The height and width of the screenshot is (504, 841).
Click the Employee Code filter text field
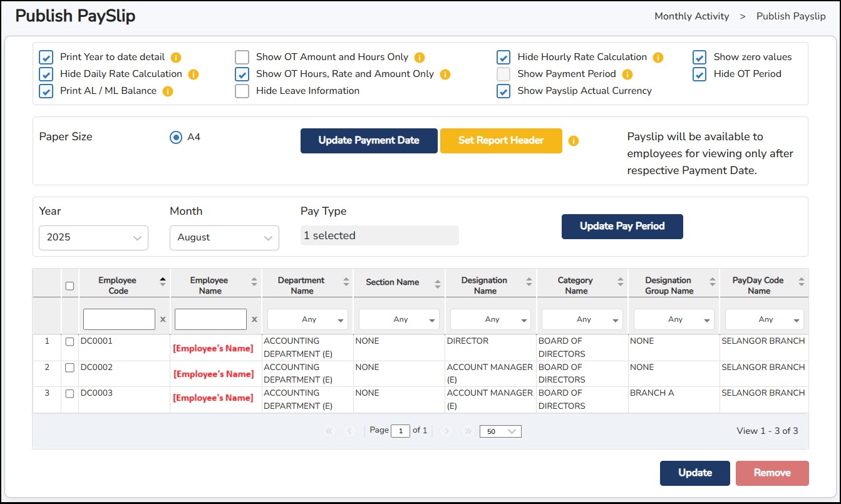[x=119, y=319]
